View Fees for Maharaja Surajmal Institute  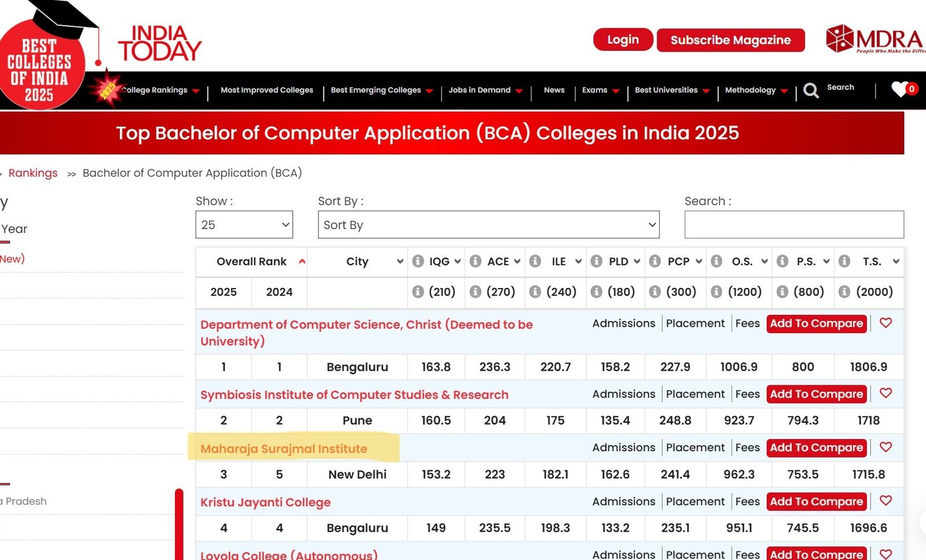pyautogui.click(x=747, y=448)
